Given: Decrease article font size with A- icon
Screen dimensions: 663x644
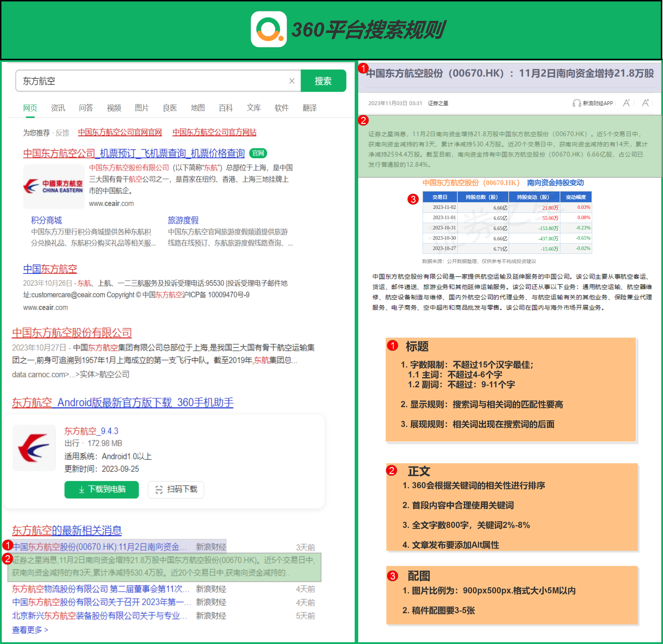Looking at the screenshot, I should click(x=627, y=103).
